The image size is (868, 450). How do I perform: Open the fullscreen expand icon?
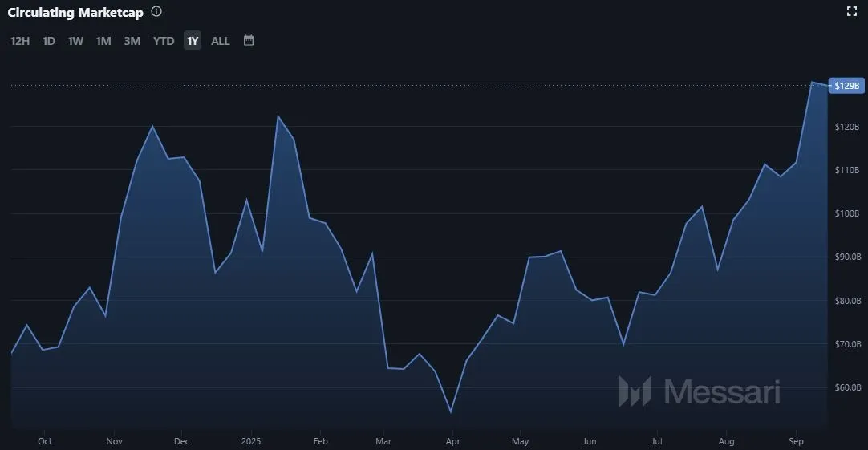pyautogui.click(x=852, y=11)
